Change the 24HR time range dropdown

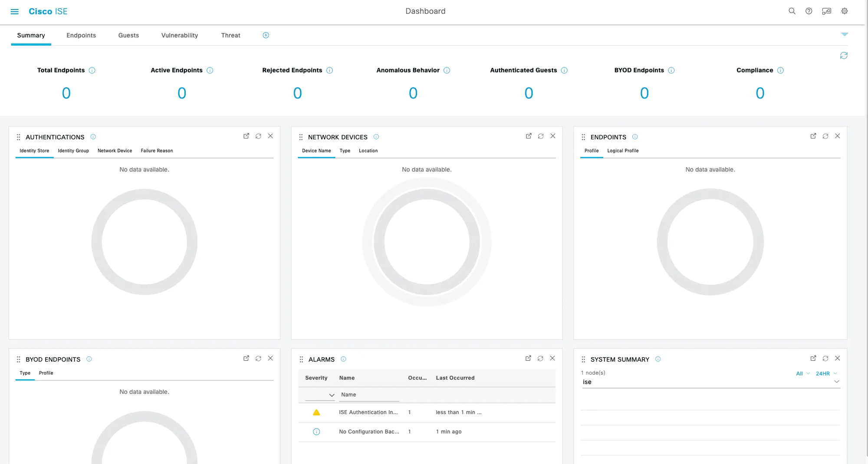(x=826, y=373)
